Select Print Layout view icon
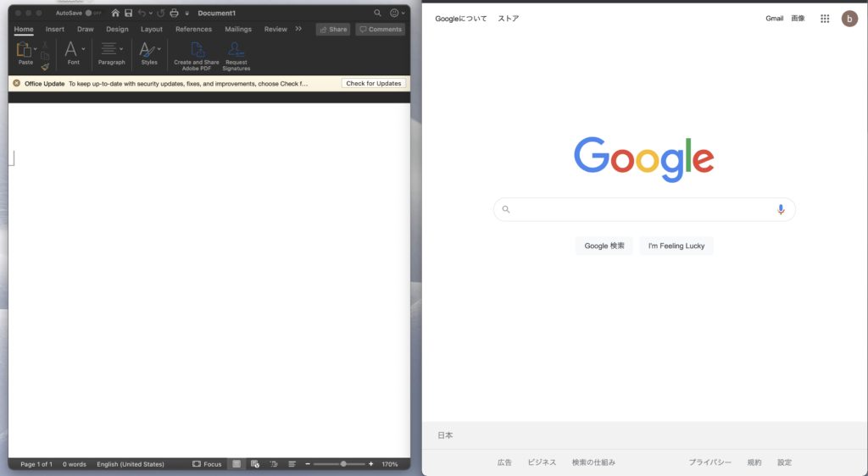Image resolution: width=868 pixels, height=476 pixels. pos(236,464)
